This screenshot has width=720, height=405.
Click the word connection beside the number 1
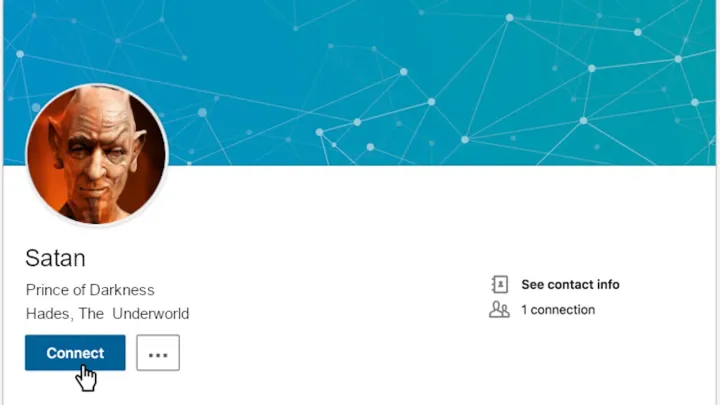562,310
